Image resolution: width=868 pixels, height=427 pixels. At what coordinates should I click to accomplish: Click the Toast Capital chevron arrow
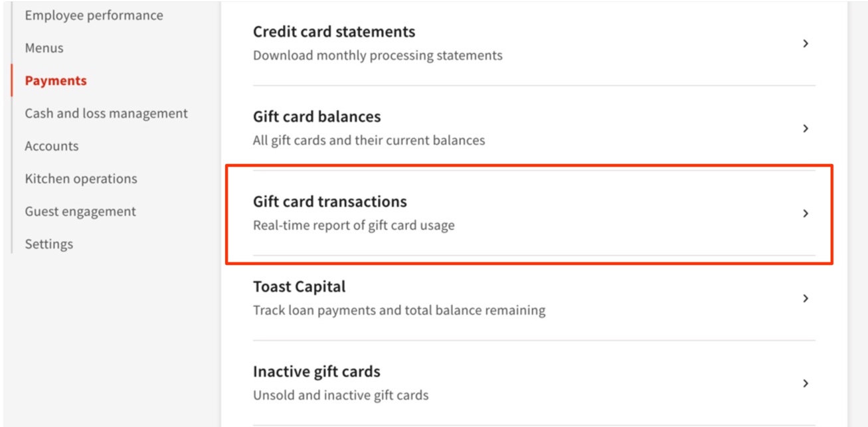(x=805, y=298)
